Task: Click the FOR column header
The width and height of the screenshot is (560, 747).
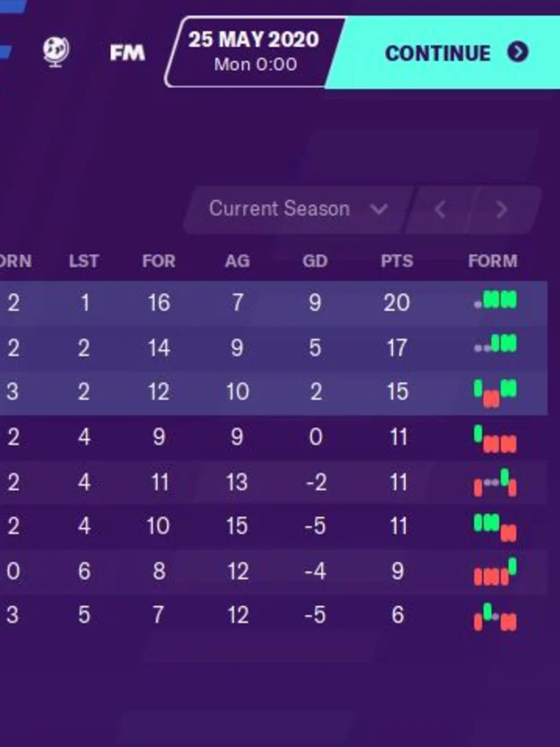Action: pos(159,261)
